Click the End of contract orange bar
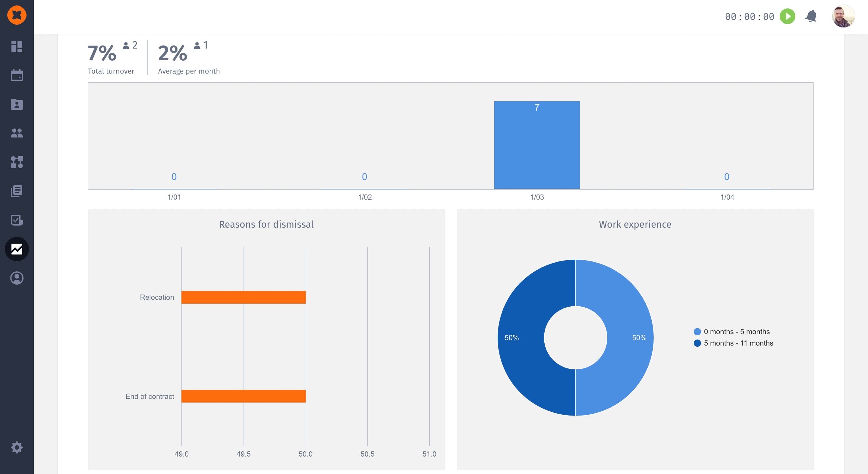The width and height of the screenshot is (868, 474). [244, 396]
